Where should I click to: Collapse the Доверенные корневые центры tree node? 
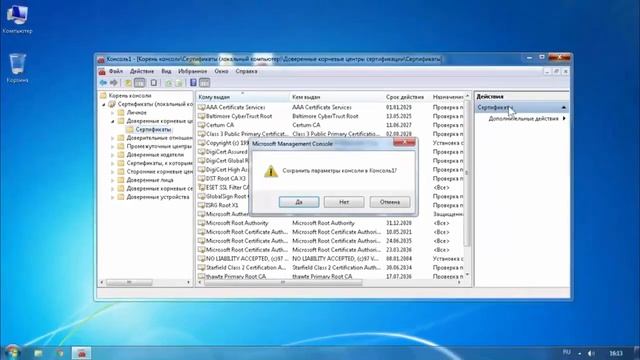(113, 121)
